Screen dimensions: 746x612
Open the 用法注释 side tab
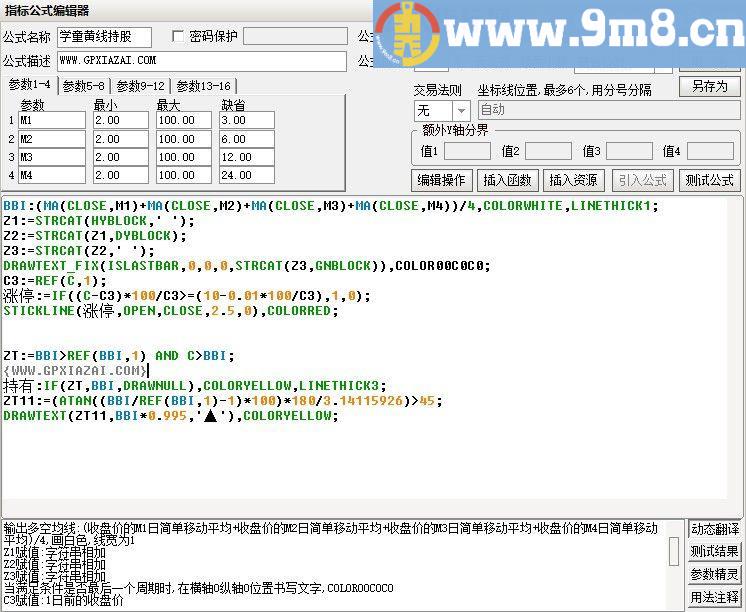pyautogui.click(x=715, y=597)
